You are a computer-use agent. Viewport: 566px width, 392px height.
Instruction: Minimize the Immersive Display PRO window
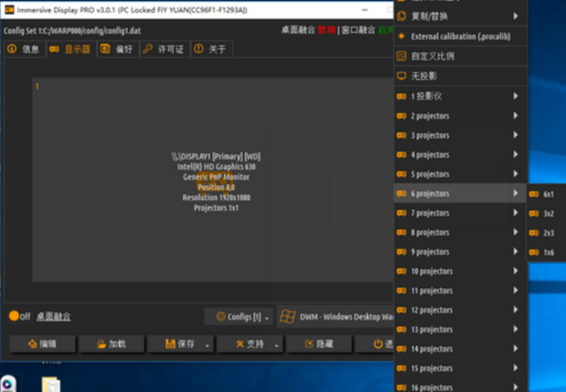(365, 10)
